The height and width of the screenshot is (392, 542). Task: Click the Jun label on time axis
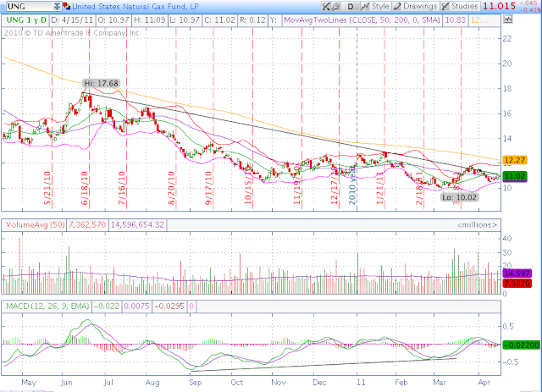[x=66, y=383]
